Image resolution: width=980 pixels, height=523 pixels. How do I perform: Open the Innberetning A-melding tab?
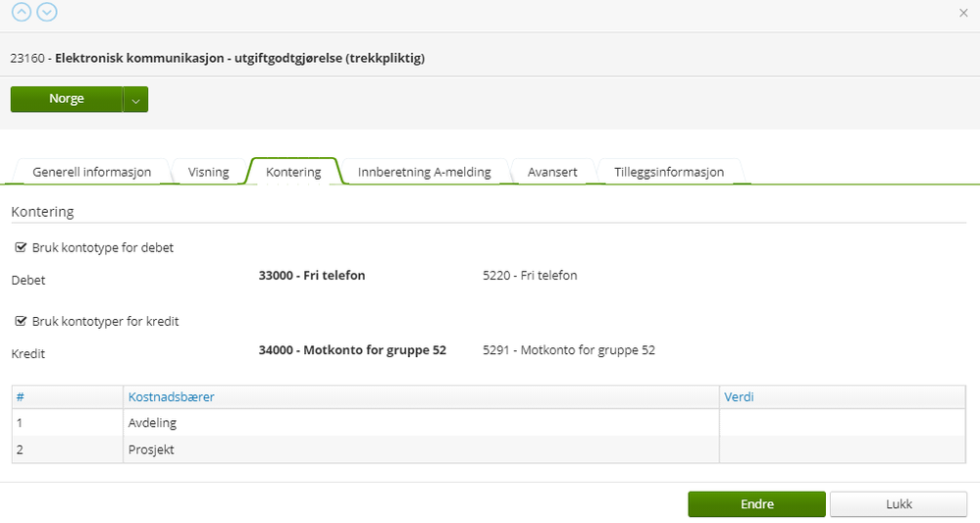(424, 172)
